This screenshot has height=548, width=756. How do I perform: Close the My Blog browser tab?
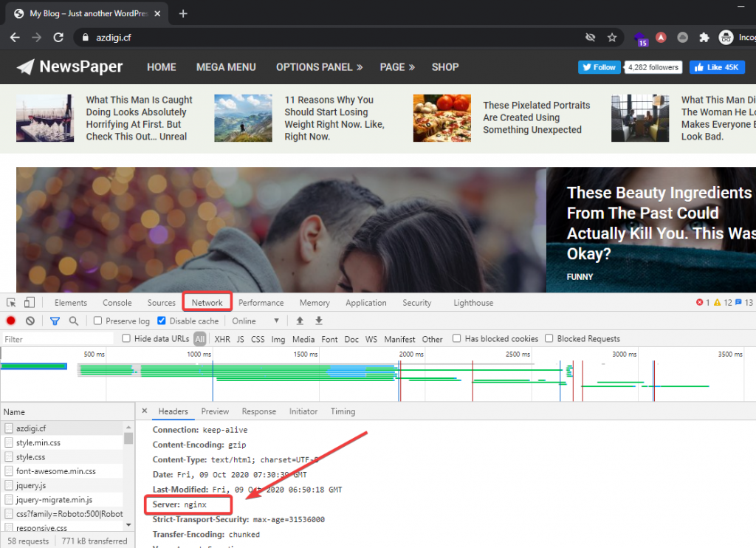click(157, 13)
